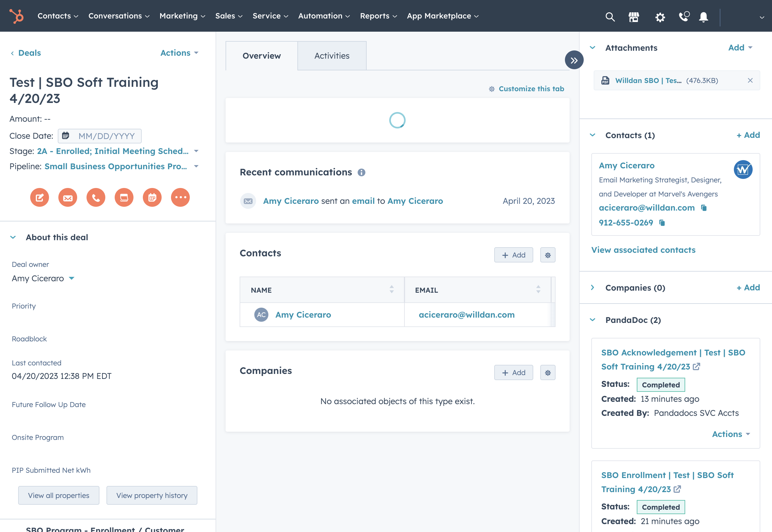The height and width of the screenshot is (532, 772).
Task: Copy the aciceraro@willdan.com email in contact card
Action: pos(704,208)
